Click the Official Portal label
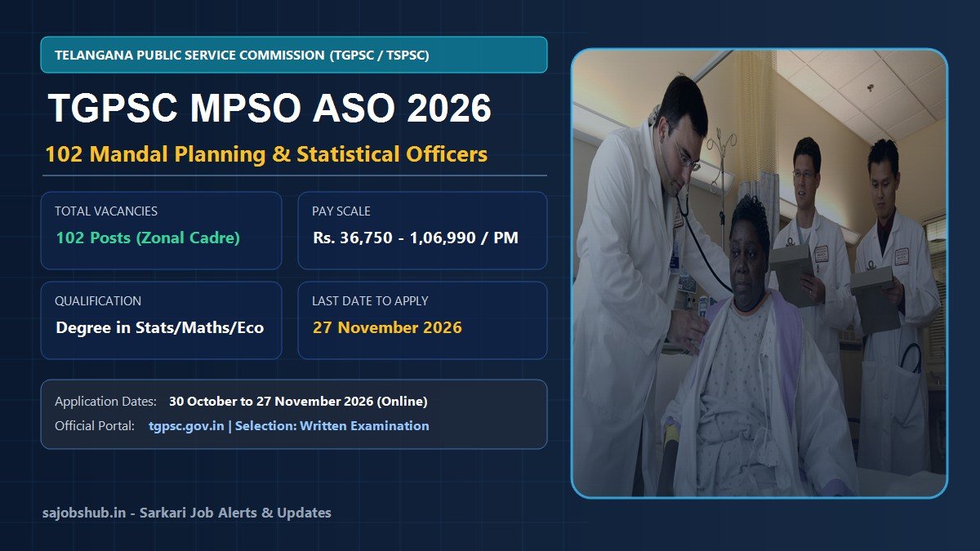This screenshot has height=551, width=980. click(95, 425)
